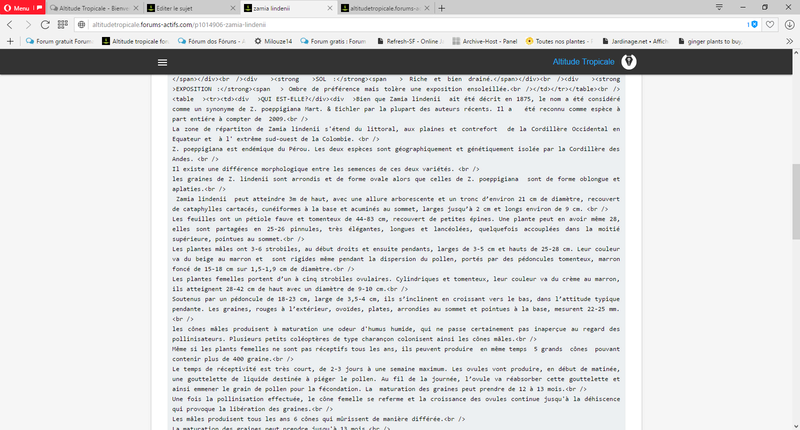Open Milouze14 bookmark

[x=273, y=41]
